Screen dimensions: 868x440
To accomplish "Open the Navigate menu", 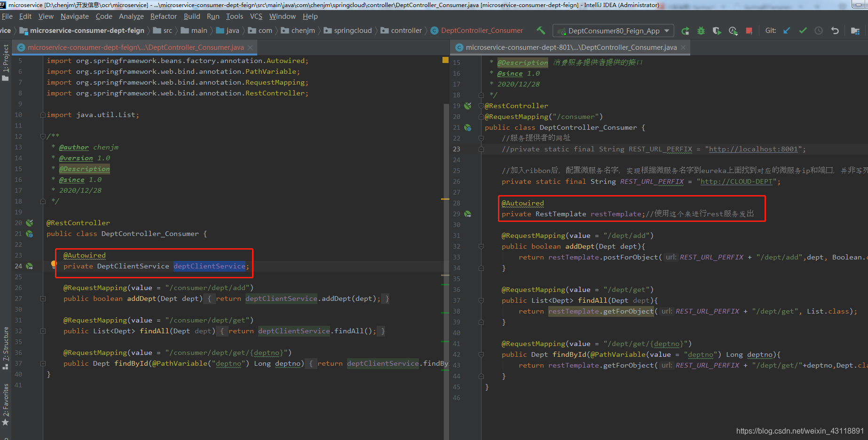I will pos(75,16).
